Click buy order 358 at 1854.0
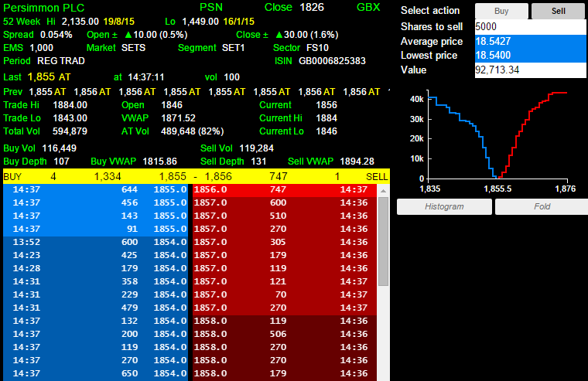The image size is (588, 381). (96, 281)
